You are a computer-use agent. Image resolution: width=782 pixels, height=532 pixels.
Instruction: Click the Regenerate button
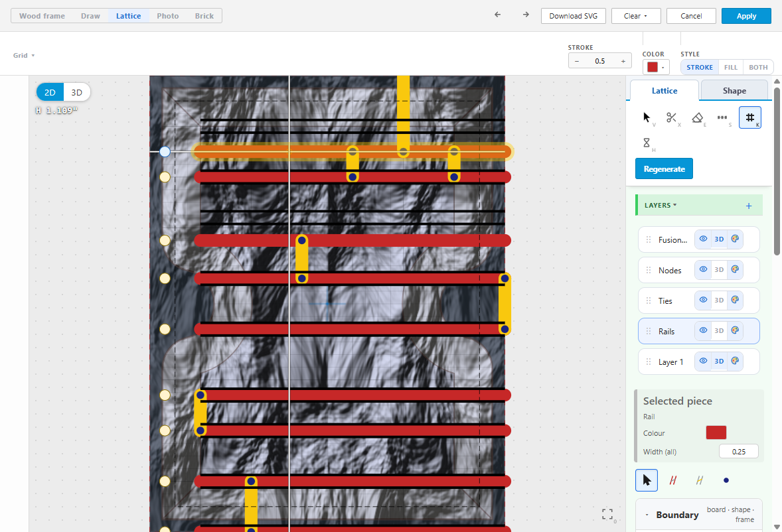(x=664, y=169)
